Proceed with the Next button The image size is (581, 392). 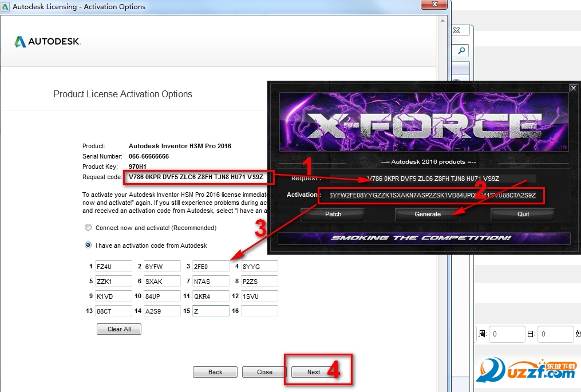314,372
